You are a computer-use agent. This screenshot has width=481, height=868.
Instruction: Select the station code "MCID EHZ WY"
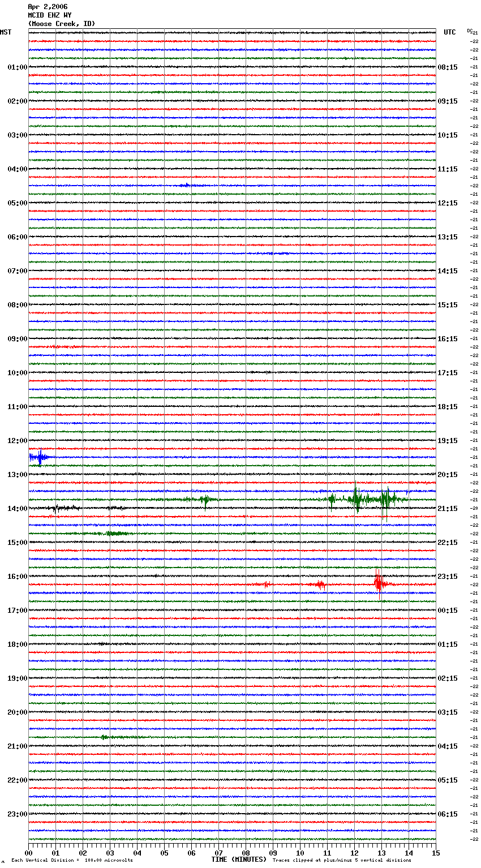(x=50, y=15)
